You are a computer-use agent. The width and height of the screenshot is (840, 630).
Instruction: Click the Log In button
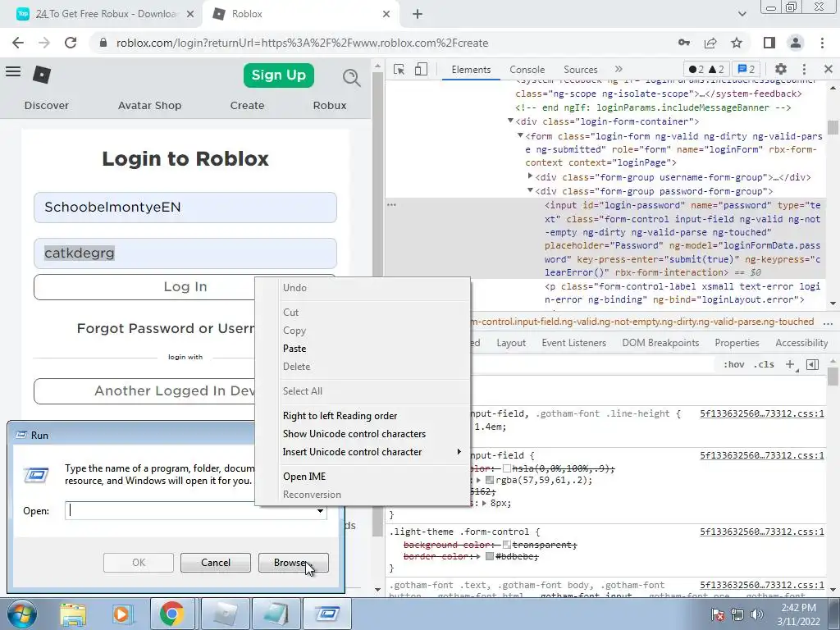coord(185,287)
